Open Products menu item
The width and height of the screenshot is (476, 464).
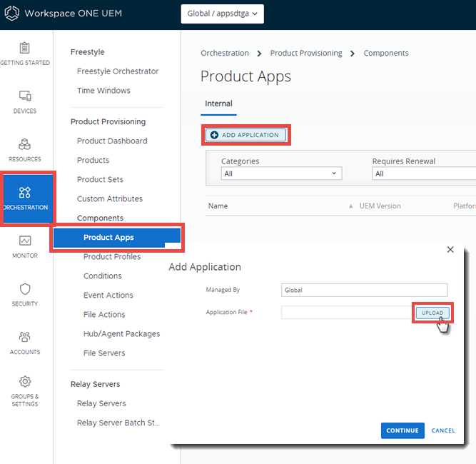[x=93, y=161]
